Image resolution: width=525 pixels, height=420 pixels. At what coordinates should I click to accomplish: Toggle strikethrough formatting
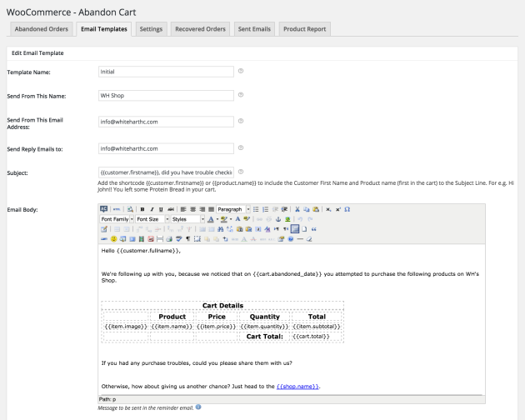(171, 209)
